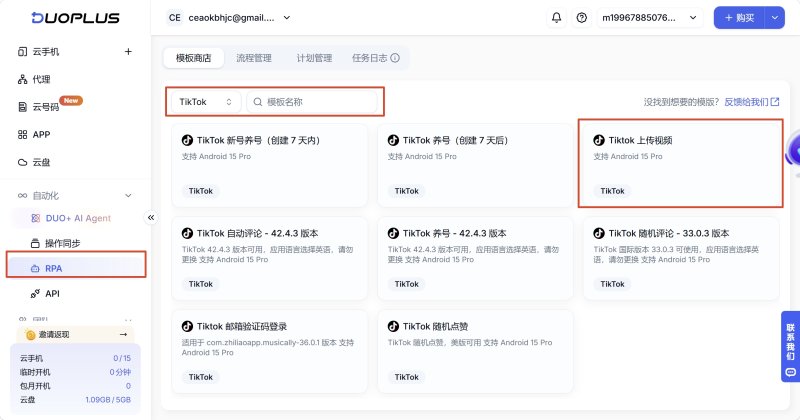Screen dimensions: 800x420
Task: Switch to the 计划管理 tab
Action: coord(314,58)
